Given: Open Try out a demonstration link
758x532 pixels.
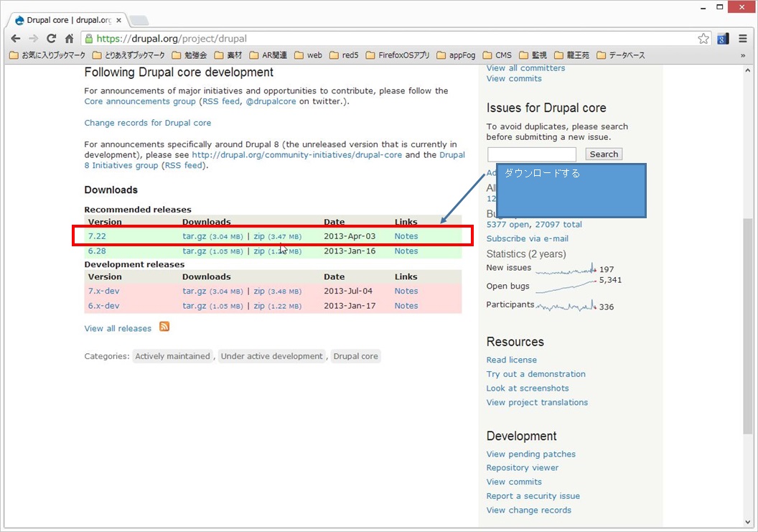Looking at the screenshot, I should click(535, 374).
